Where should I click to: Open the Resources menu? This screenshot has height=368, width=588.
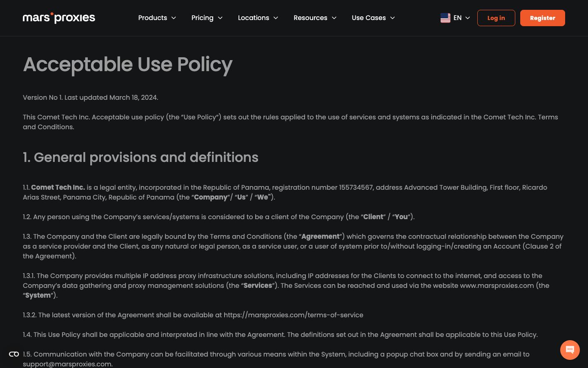tap(315, 18)
